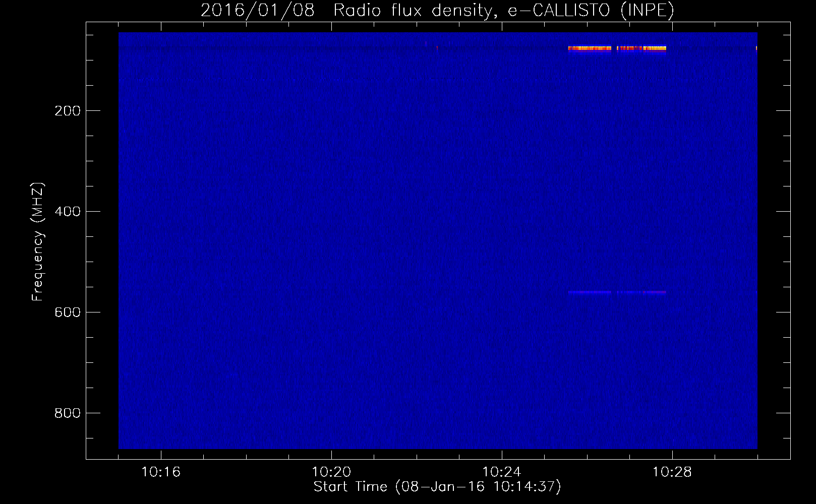Click the 200 frequency tick label
This screenshot has height=504, width=816.
point(68,111)
